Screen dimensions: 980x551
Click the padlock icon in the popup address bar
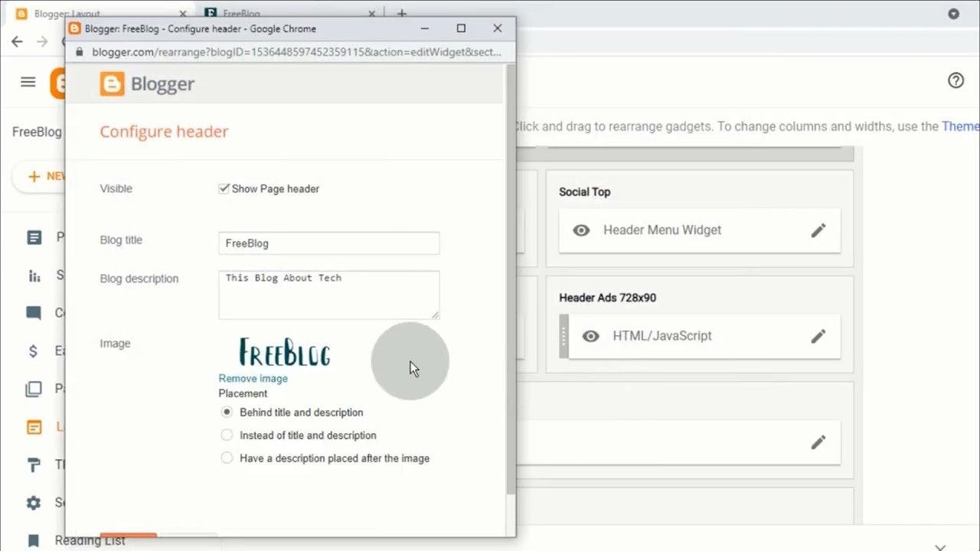pos(79,52)
